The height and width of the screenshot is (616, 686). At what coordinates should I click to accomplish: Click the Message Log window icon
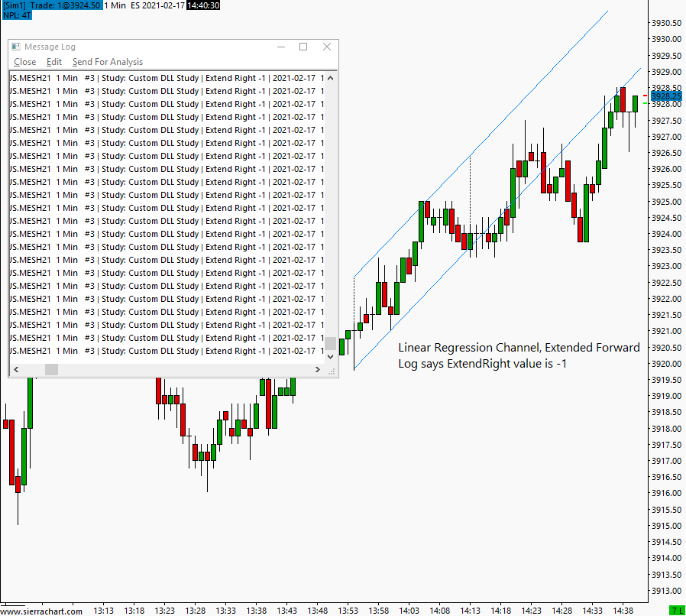point(16,47)
